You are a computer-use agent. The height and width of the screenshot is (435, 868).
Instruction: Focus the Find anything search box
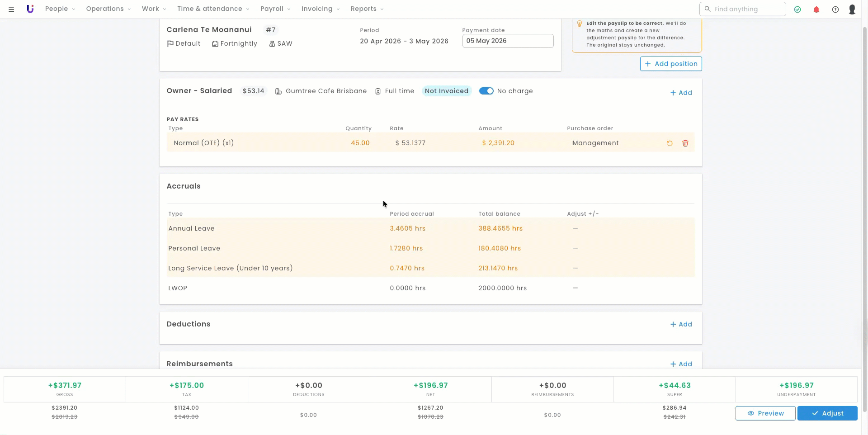pyautogui.click(x=742, y=9)
